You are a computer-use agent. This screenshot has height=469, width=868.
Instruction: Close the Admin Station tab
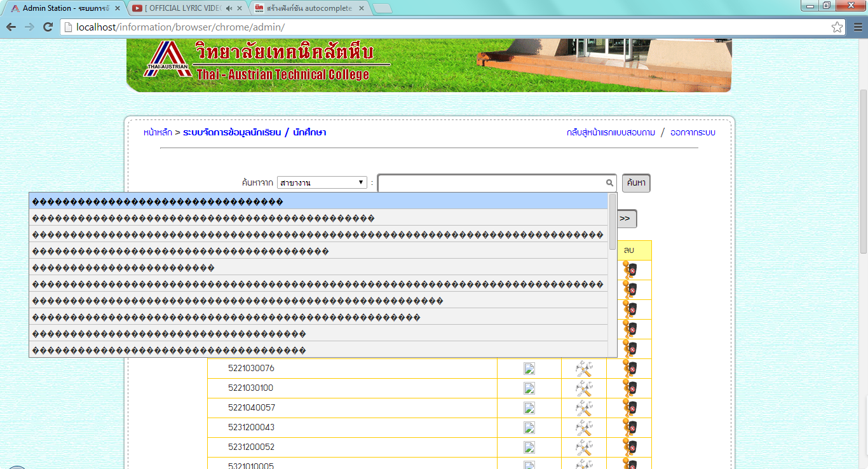(x=117, y=8)
